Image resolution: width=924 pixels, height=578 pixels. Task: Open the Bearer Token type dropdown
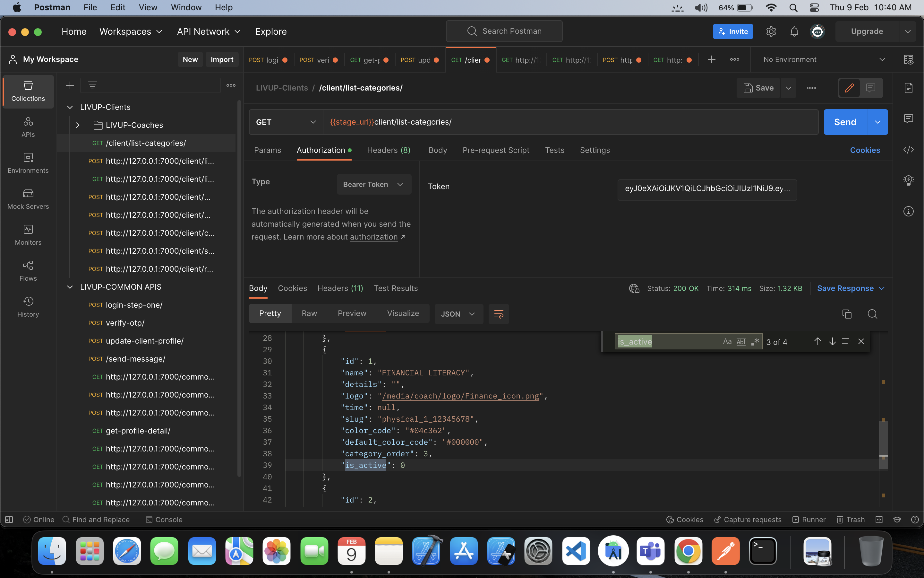[374, 184]
